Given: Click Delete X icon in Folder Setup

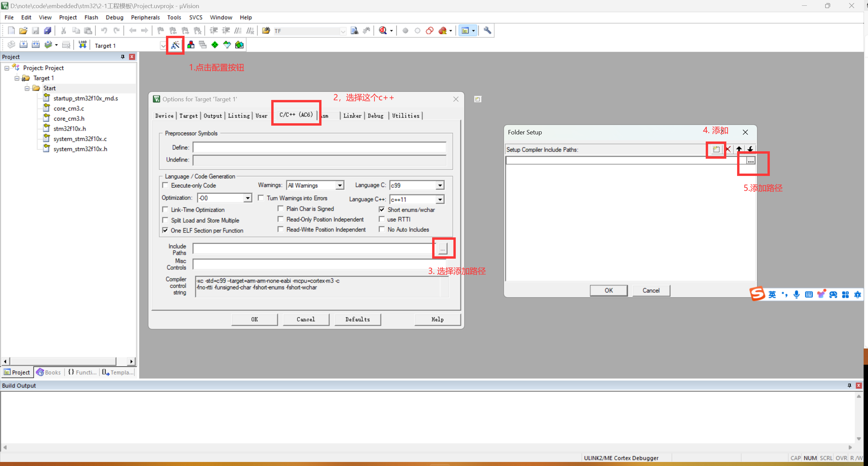Looking at the screenshot, I should 728,149.
